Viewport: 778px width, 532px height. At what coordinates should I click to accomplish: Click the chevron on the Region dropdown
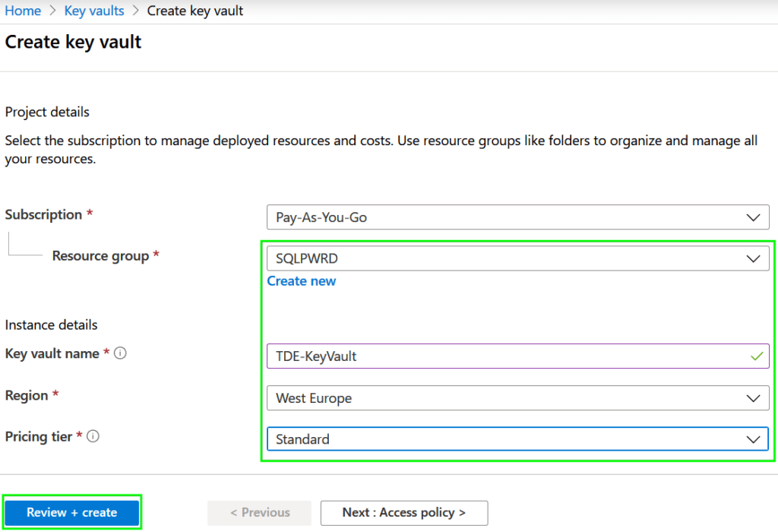[x=754, y=397]
